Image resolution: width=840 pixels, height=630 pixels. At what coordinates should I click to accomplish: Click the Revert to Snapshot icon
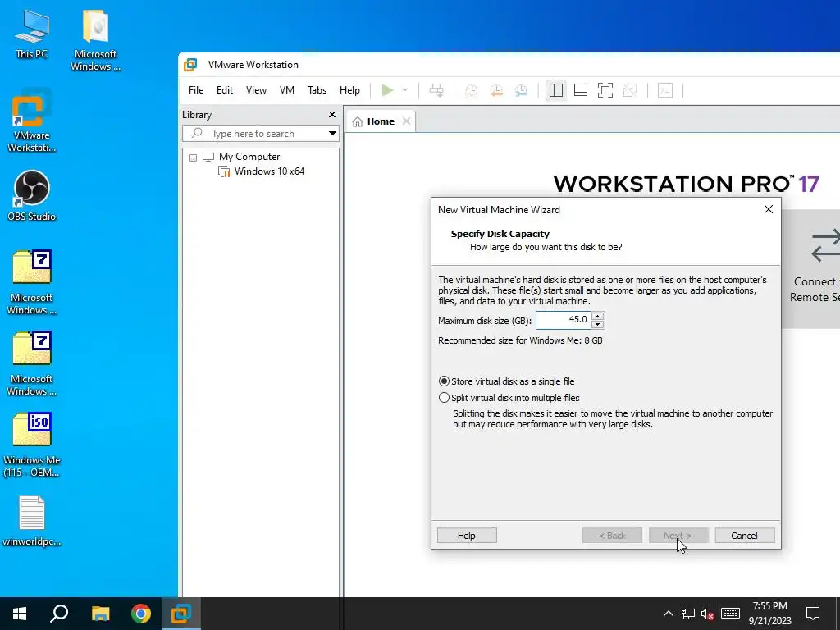496,90
